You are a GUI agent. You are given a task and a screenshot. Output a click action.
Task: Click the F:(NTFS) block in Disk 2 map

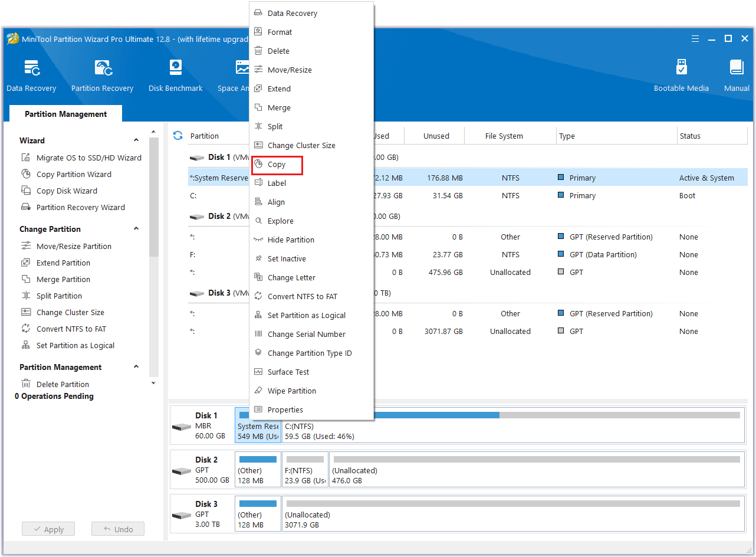coord(305,470)
